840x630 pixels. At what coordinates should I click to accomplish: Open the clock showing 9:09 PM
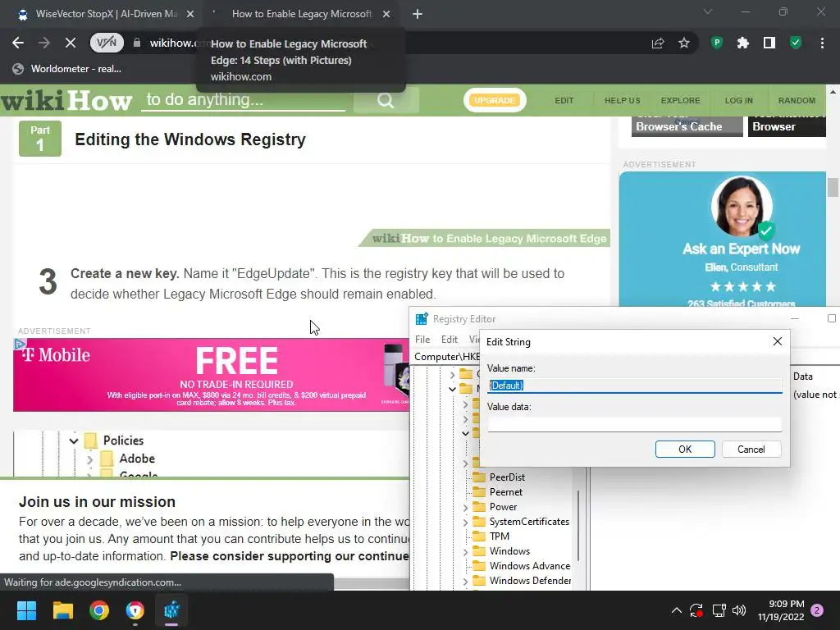781,610
